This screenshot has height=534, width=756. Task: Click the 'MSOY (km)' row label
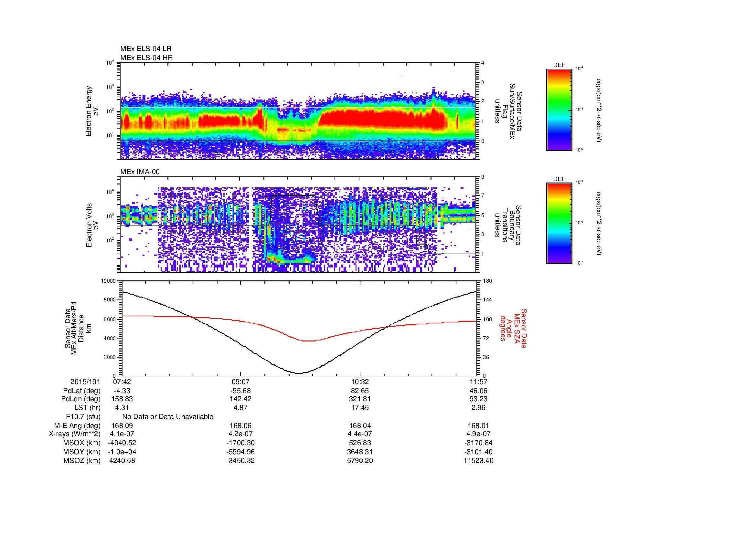coord(82,452)
